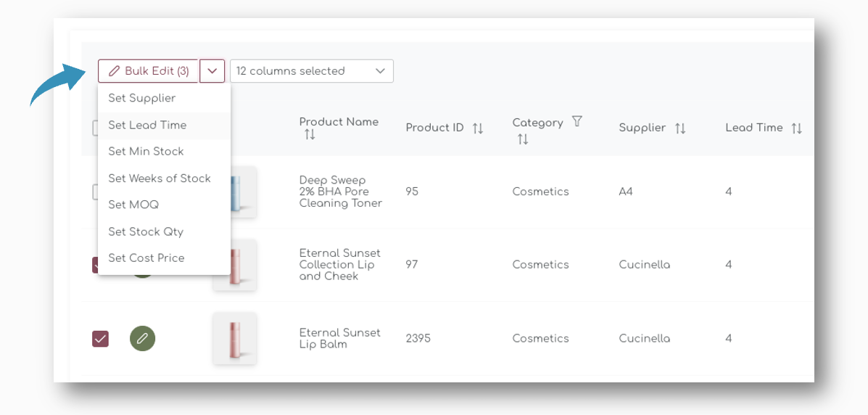Sort by Product ID arrows icon
This screenshot has height=415, width=868.
pyautogui.click(x=478, y=128)
